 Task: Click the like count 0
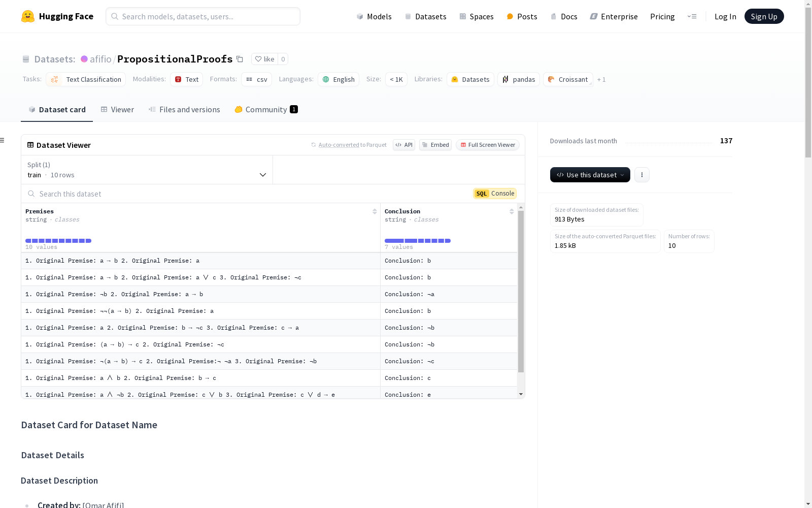(283, 59)
